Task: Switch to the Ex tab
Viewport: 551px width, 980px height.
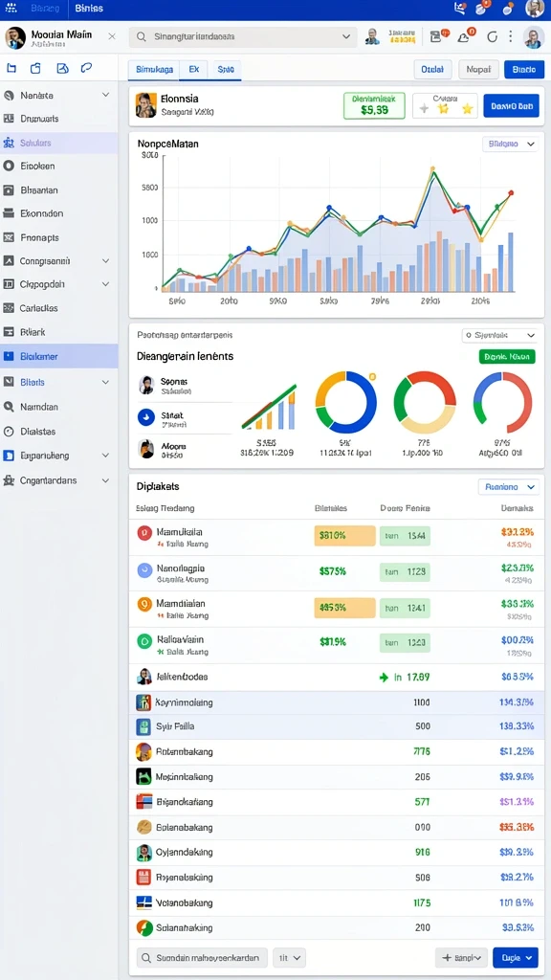Action: [193, 70]
